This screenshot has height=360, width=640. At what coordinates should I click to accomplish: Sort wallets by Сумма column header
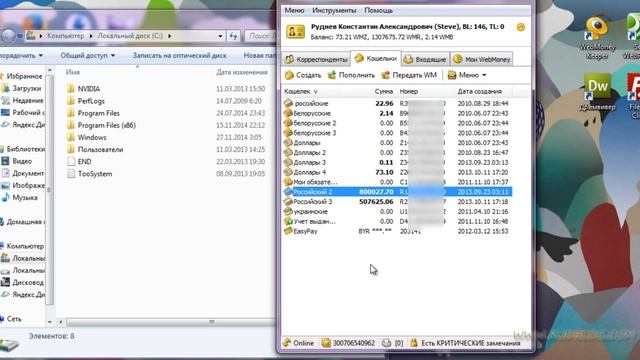click(384, 91)
